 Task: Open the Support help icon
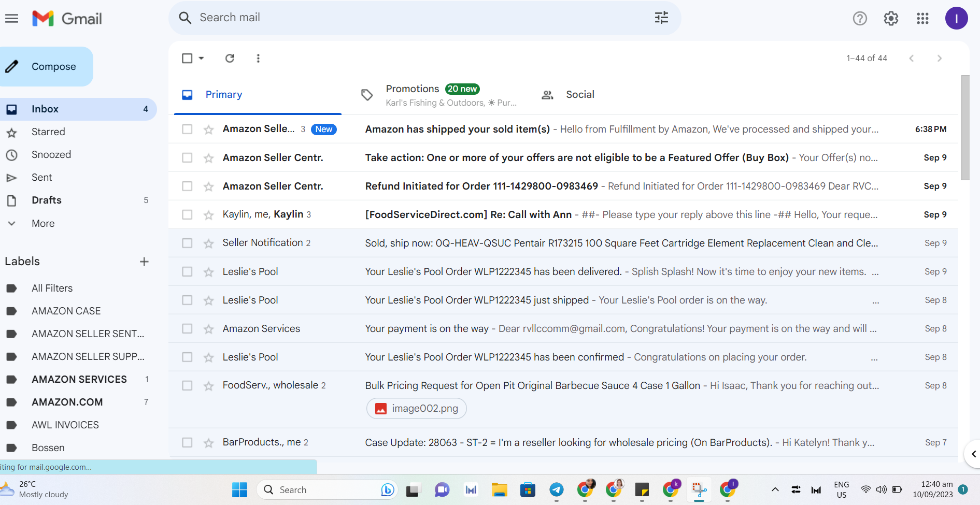[x=860, y=19]
